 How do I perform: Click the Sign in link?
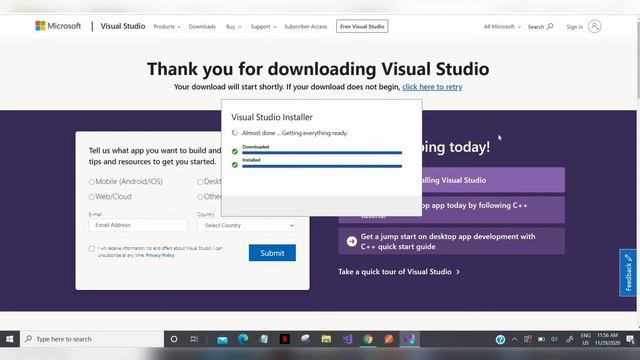574,27
